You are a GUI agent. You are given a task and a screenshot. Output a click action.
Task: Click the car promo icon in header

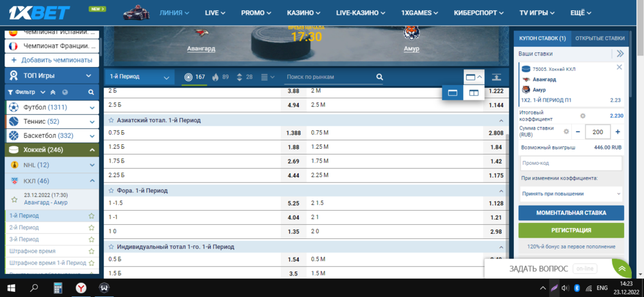135,13
